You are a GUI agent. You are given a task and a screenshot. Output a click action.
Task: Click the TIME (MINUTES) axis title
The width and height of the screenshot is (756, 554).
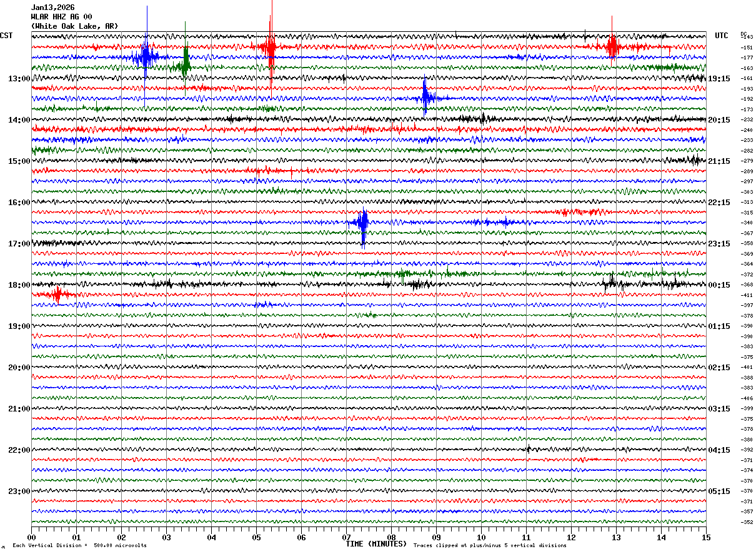[x=376, y=544]
